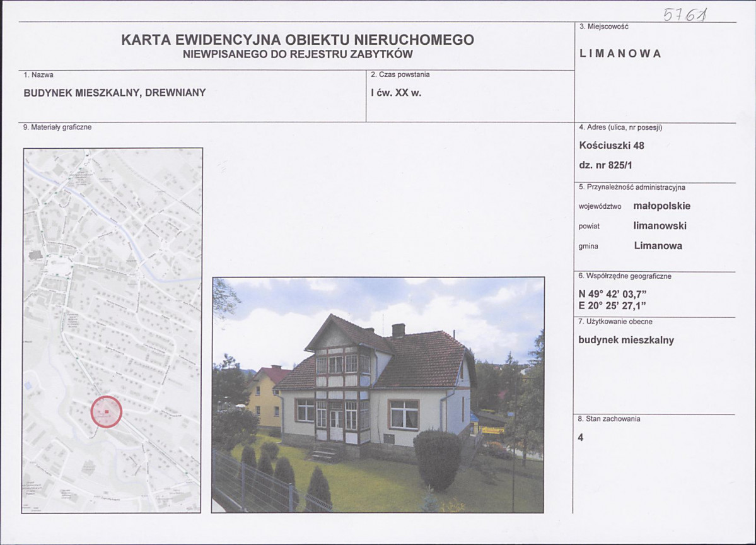Screen dimensions: 756x545
Task: Select the latitude N 49° 42' 03,7"
Action: click(x=612, y=294)
